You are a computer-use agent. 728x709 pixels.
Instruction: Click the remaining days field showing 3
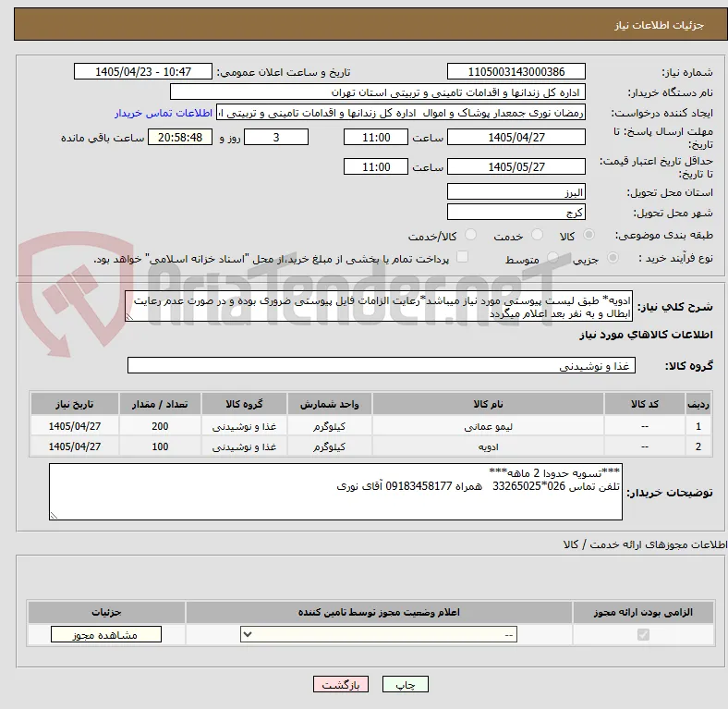pos(276,137)
